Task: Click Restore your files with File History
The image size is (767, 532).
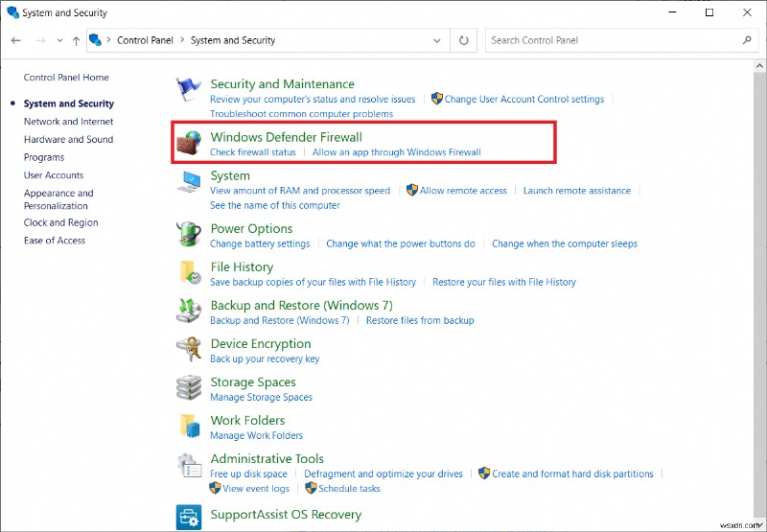Action: pos(504,282)
